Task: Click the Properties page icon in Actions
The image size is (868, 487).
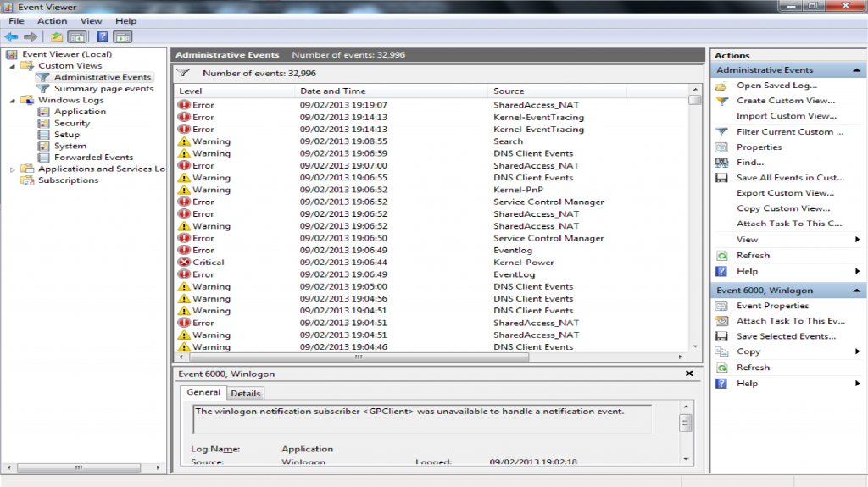Action: point(721,147)
